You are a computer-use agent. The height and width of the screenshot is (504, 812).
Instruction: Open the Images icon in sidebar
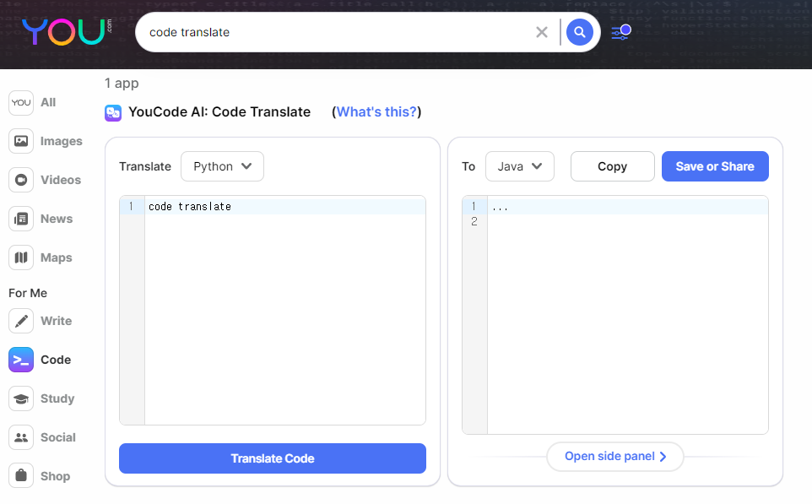tap(21, 141)
